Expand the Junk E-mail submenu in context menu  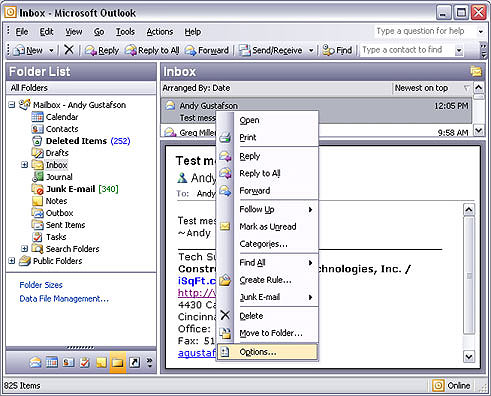pyautogui.click(x=268, y=297)
